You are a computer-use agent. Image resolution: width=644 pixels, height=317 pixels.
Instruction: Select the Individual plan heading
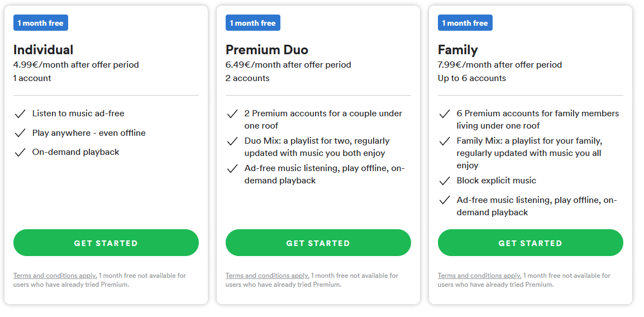[x=43, y=50]
